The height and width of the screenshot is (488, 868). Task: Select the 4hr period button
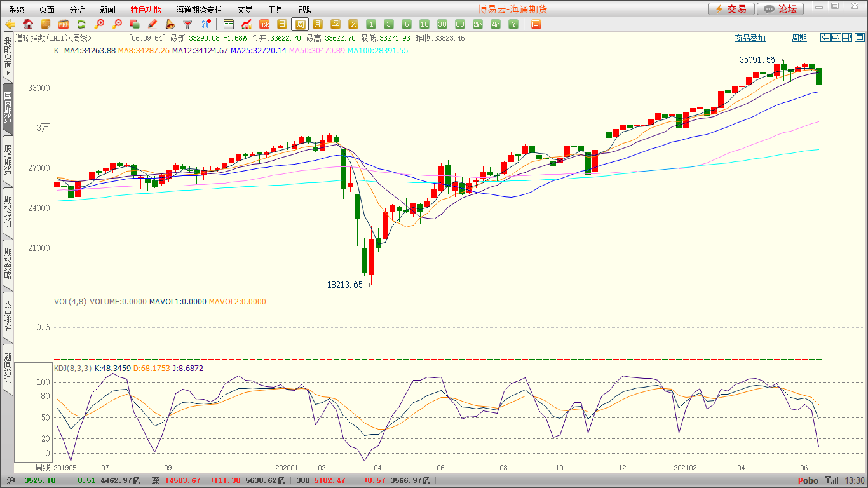[x=496, y=24]
